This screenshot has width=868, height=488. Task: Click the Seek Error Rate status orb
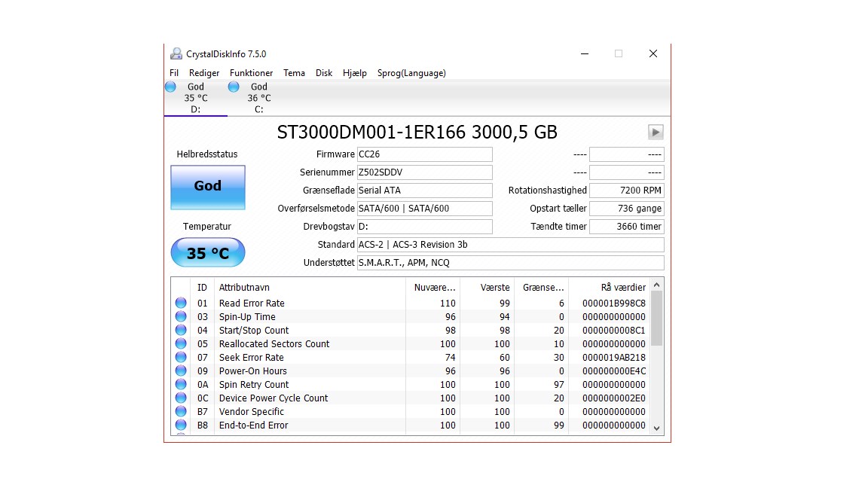click(181, 357)
